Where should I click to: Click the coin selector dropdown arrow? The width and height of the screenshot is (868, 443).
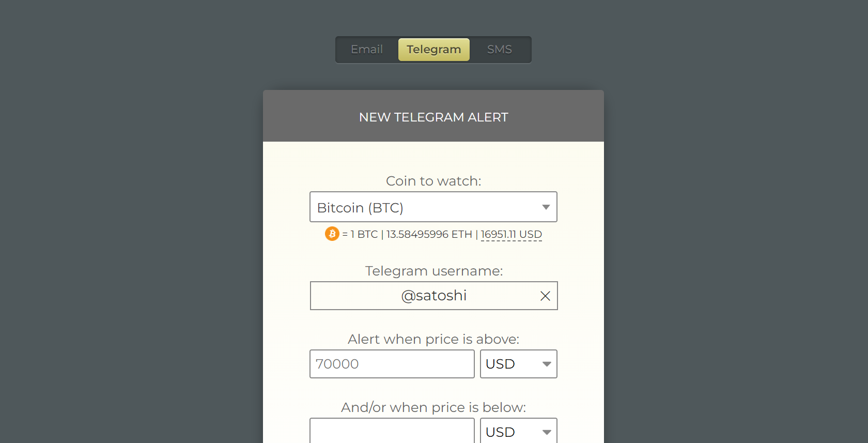(546, 207)
